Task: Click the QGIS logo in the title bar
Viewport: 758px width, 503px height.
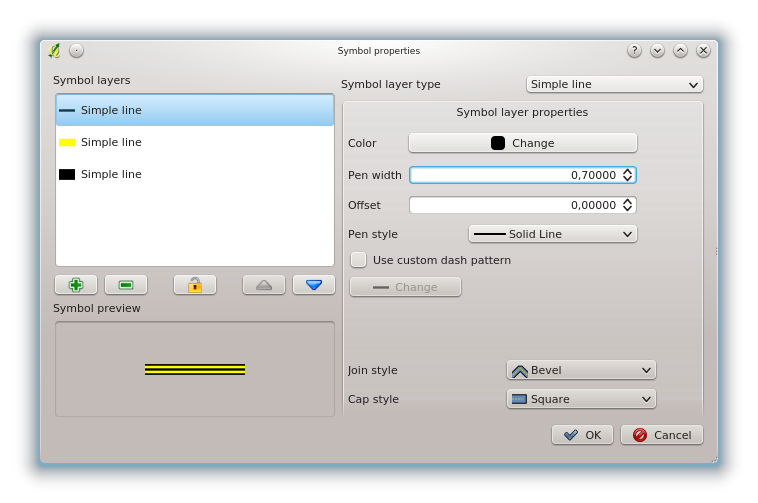Action: [54, 50]
